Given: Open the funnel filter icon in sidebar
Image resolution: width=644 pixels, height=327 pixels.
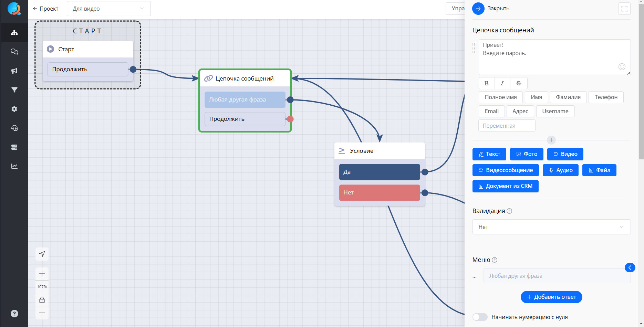Looking at the screenshot, I should pyautogui.click(x=14, y=90).
